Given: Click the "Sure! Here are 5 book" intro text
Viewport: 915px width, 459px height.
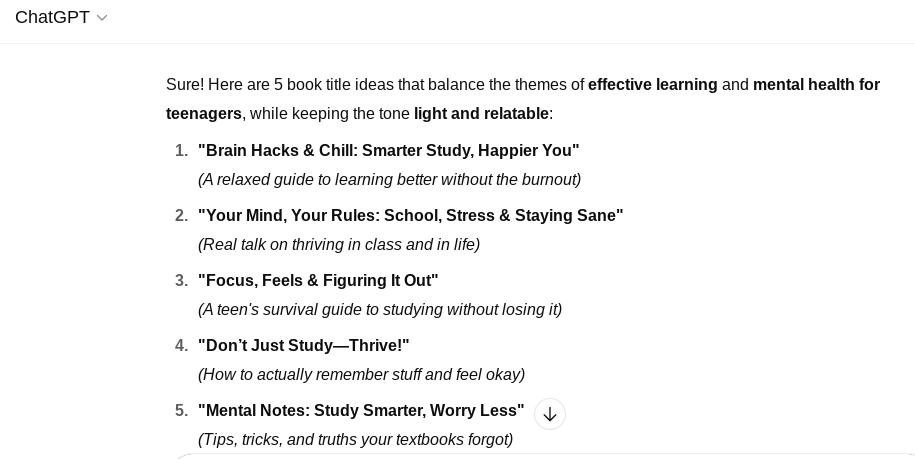Looking at the screenshot, I should coord(249,85).
